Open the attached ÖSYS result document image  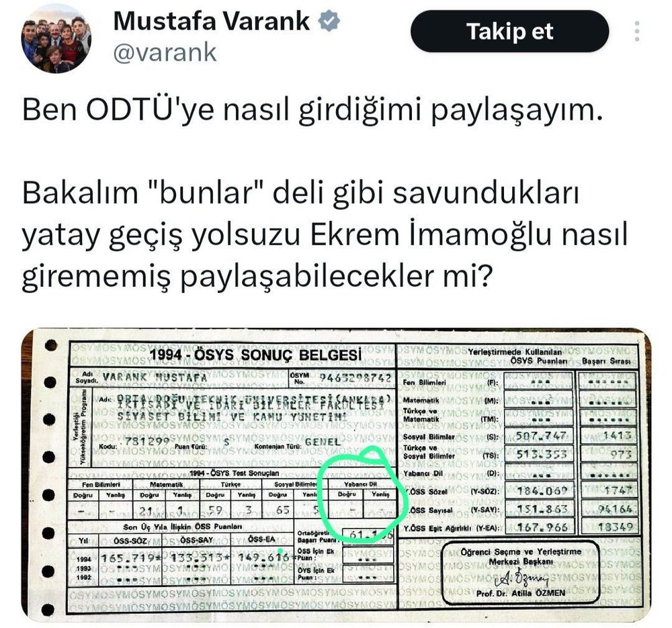(336, 474)
